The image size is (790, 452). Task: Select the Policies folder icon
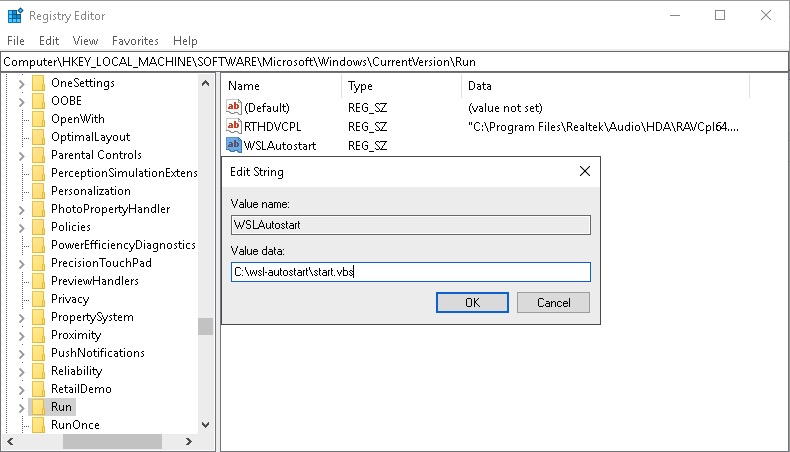pyautogui.click(x=38, y=227)
